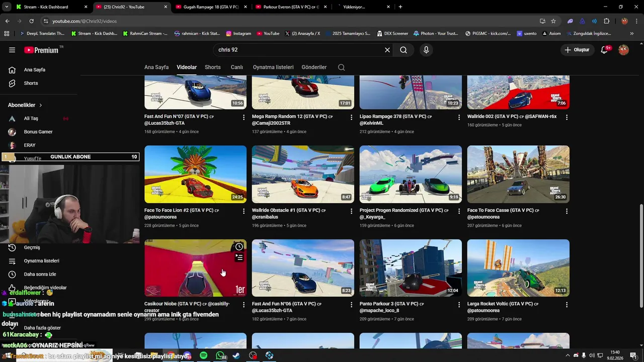This screenshot has width=644, height=362.
Task: Open options menu for Mega Ramp Random 12
Action: tap(352, 117)
